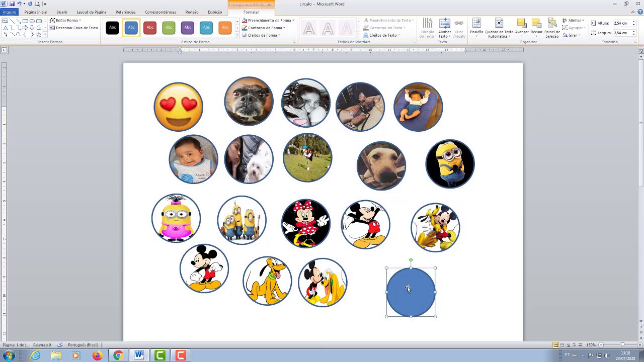Open Print Preview from the quick access toolbar
Screen dimensions: 644x362
point(37,4)
